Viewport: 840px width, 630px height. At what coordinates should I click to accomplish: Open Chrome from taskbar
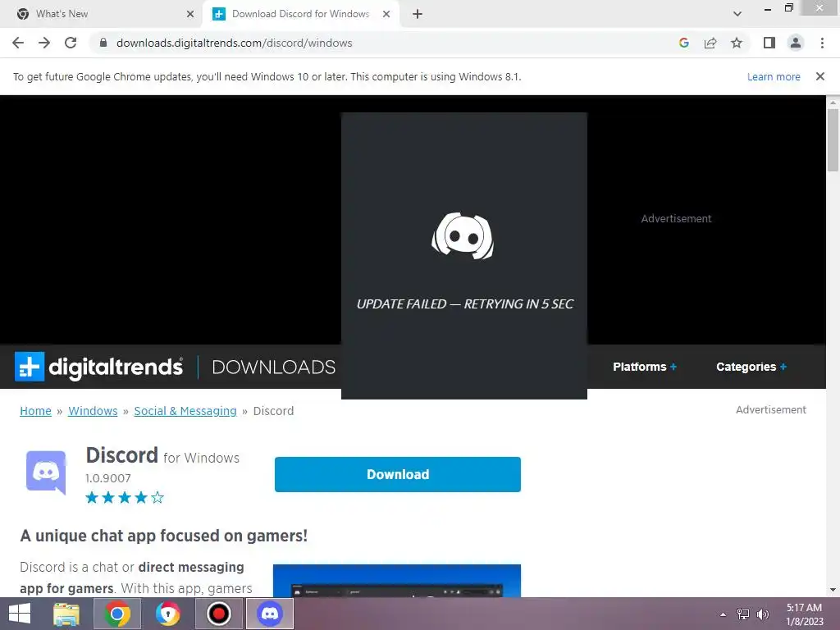(117, 614)
